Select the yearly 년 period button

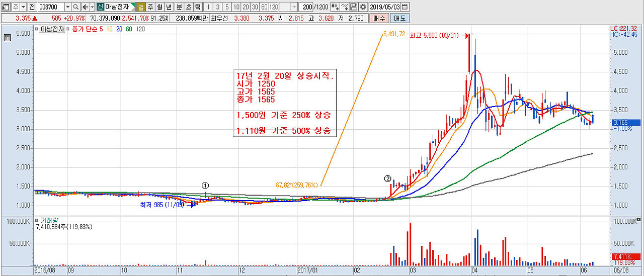tap(169, 7)
